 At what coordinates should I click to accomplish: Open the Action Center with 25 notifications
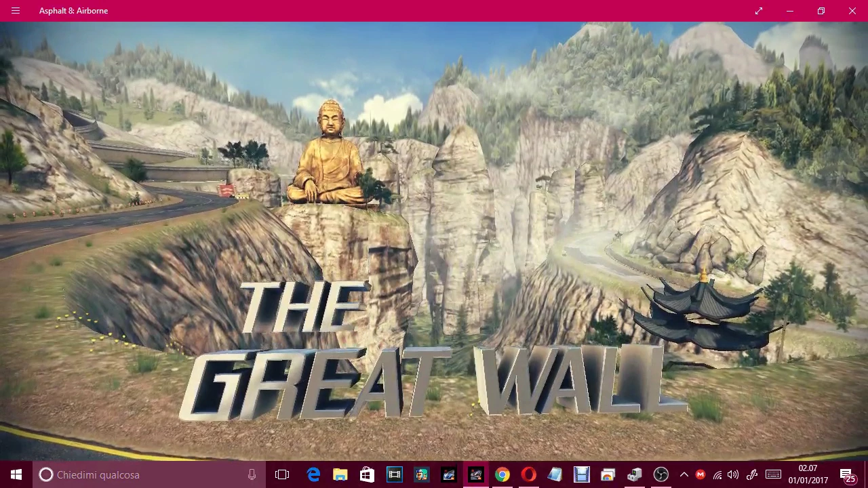point(849,475)
